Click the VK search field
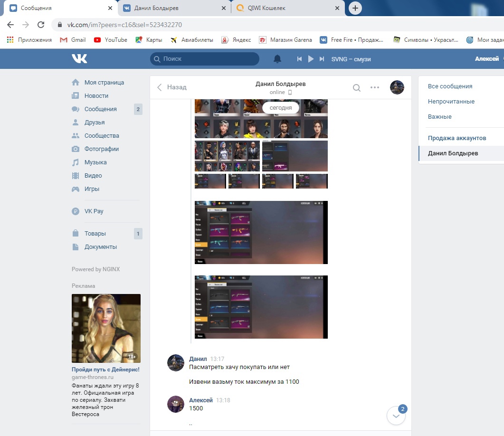The height and width of the screenshot is (436, 504). click(205, 59)
